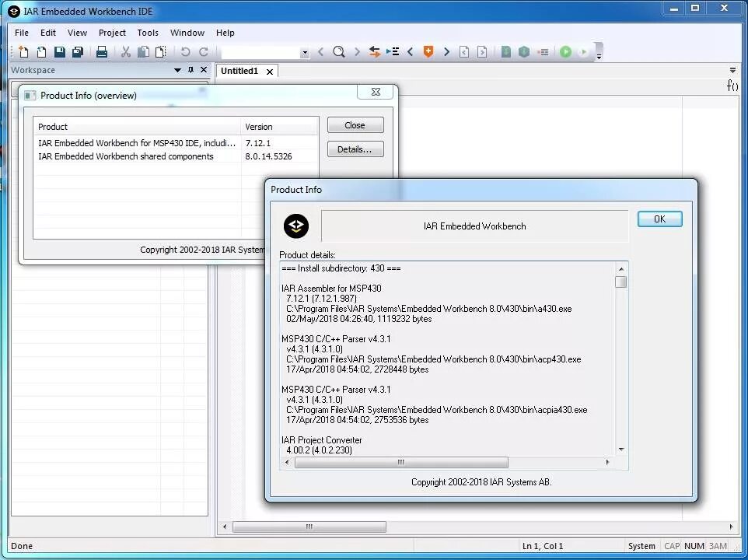Go to previous bookmark arrow
This screenshot has width=748, height=560.
(x=411, y=51)
